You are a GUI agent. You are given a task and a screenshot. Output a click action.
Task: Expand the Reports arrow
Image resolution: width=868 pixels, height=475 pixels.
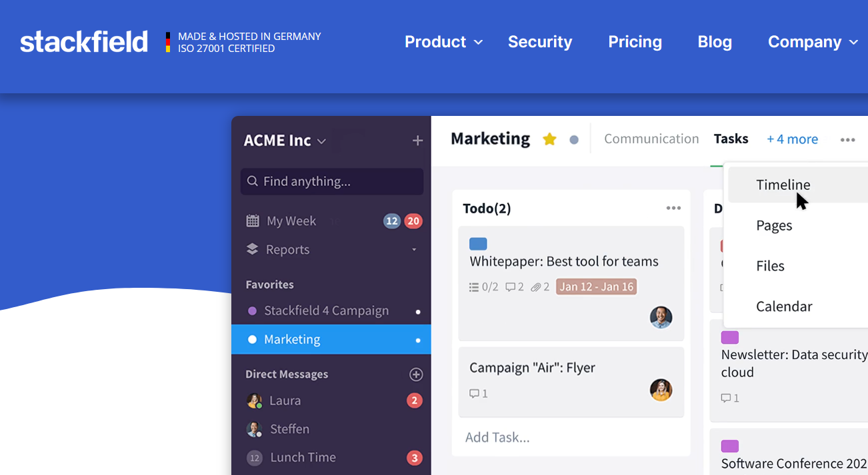(x=414, y=250)
